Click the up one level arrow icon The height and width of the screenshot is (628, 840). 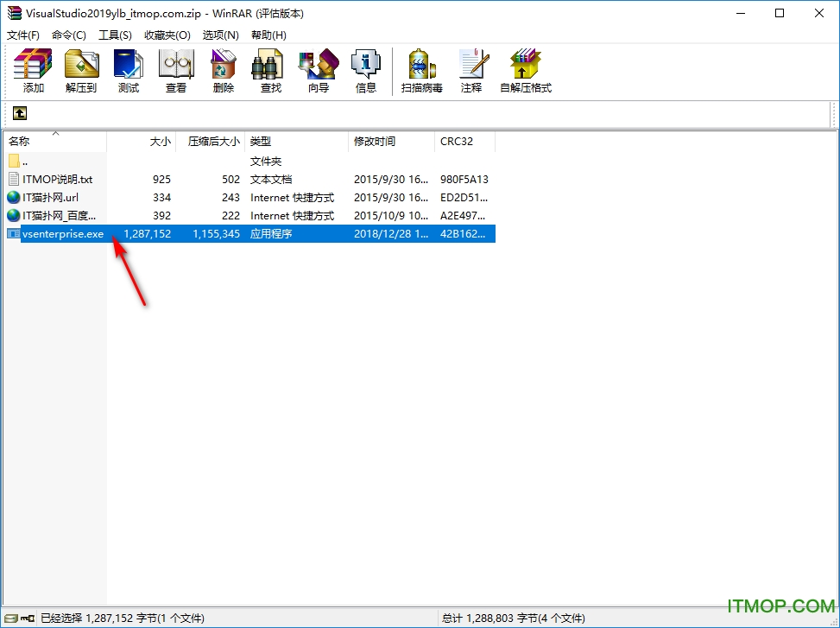(20, 113)
